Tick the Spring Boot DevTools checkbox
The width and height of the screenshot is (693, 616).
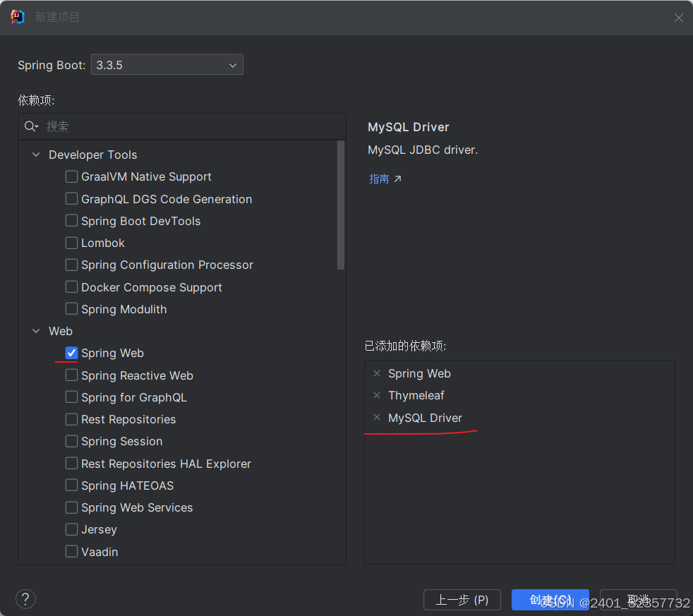[71, 221]
